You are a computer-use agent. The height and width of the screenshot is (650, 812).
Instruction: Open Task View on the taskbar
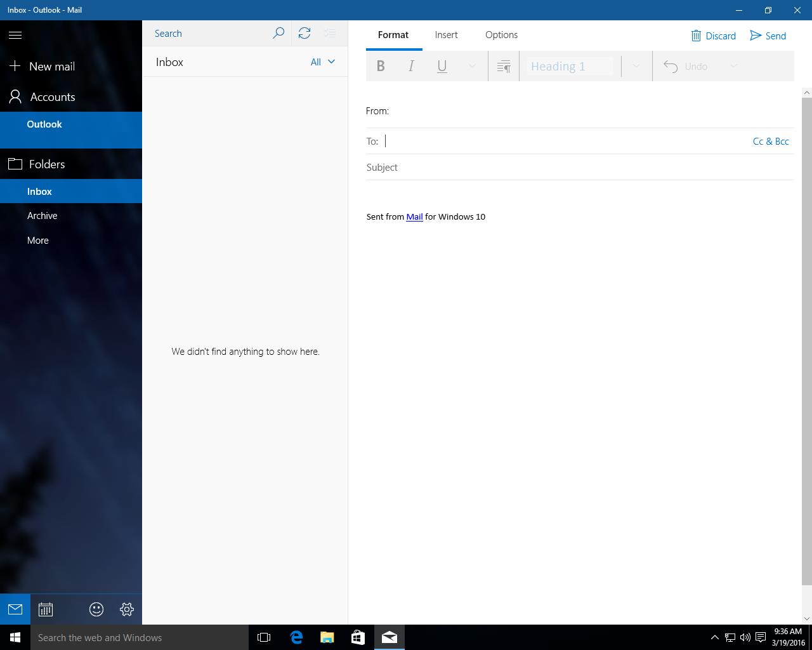click(264, 637)
